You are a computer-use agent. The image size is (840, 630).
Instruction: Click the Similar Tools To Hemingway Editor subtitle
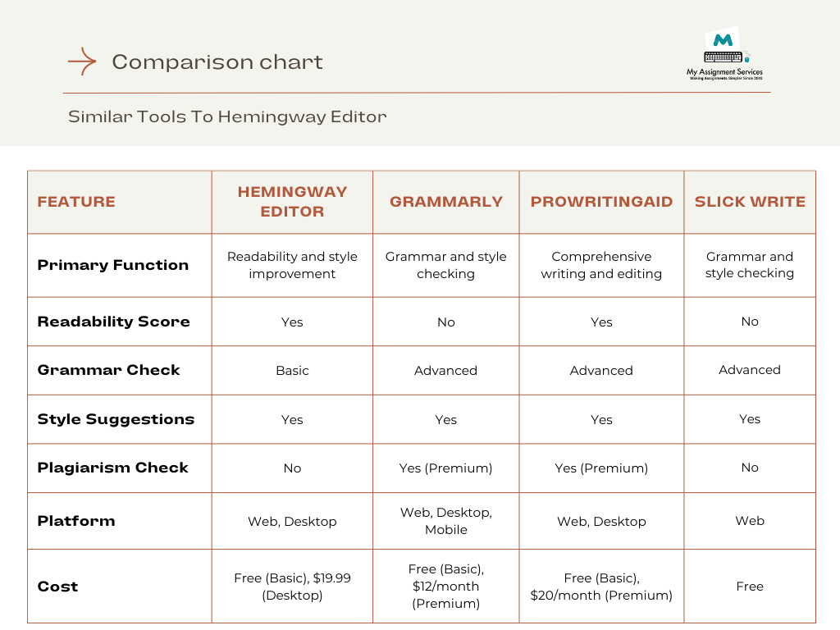(x=227, y=116)
